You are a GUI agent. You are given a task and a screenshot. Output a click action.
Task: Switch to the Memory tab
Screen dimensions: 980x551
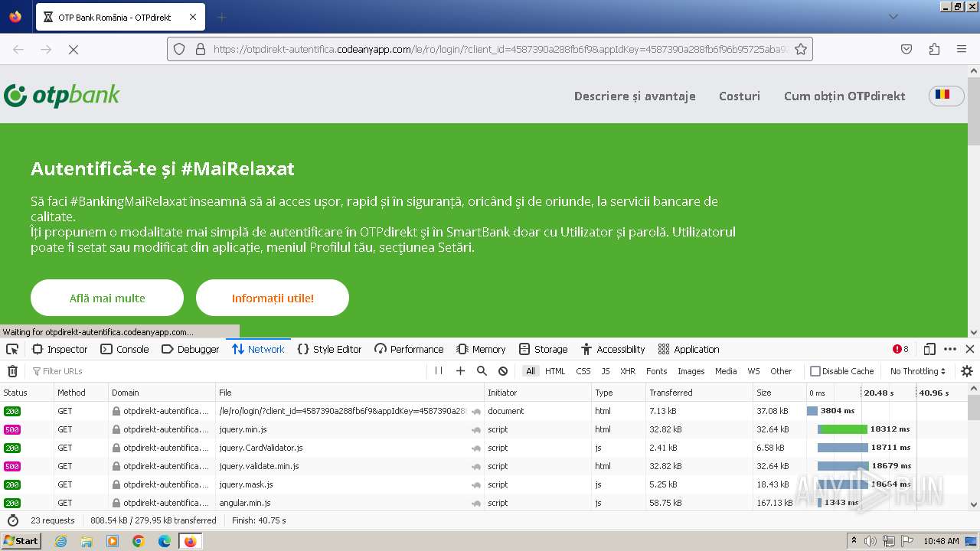click(481, 349)
